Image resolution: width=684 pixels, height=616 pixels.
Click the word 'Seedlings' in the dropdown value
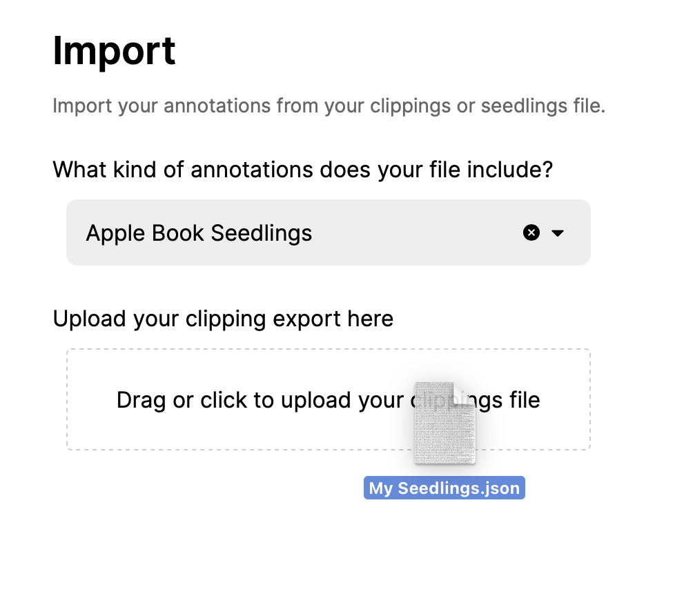[262, 233]
